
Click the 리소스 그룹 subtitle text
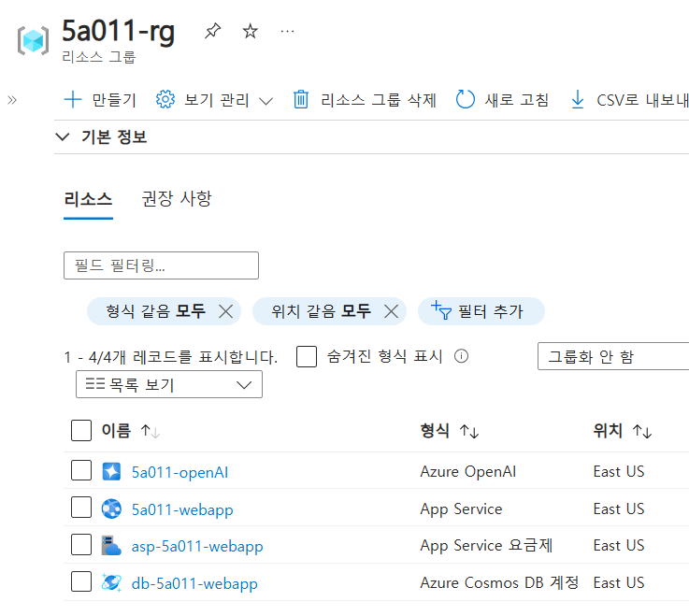pos(99,57)
